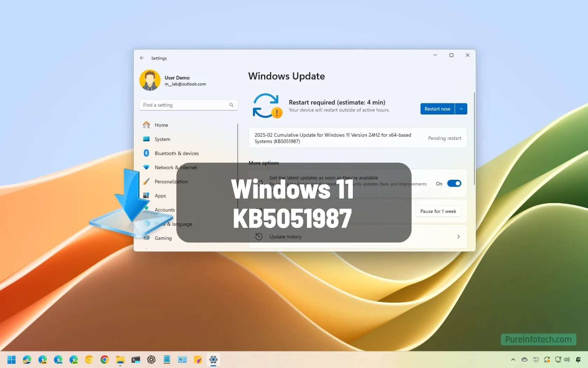Image resolution: width=588 pixels, height=368 pixels.
Task: Click Pause for 1 week
Action: pos(438,211)
